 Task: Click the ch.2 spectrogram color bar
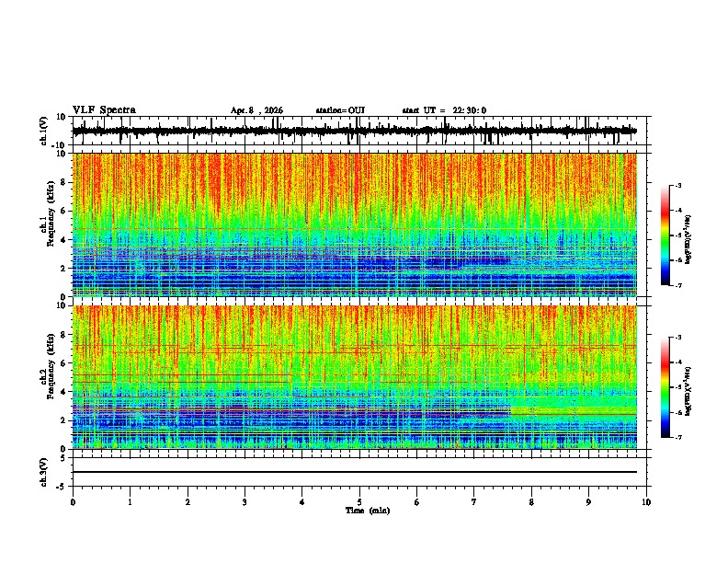click(665, 387)
